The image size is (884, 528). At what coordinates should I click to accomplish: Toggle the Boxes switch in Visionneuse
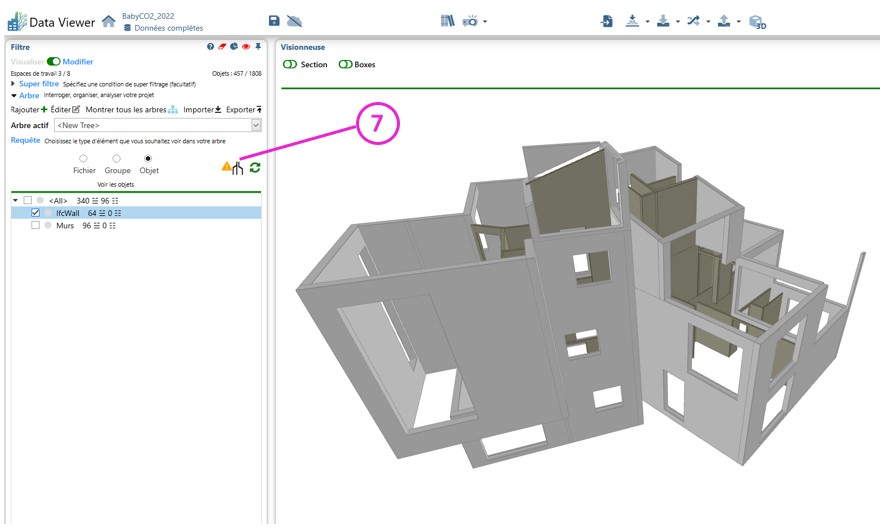click(x=345, y=65)
